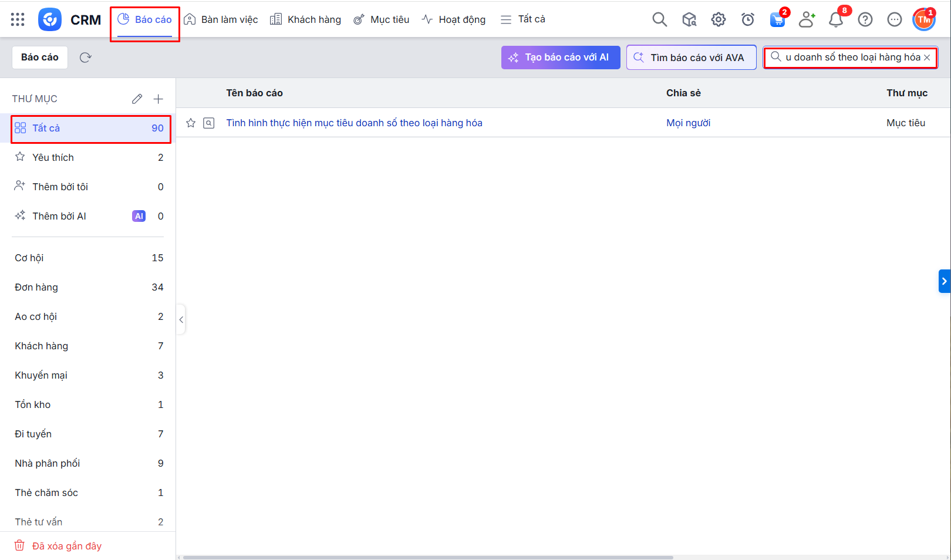Click Tạo báo cáo với AI button
Screen dimensions: 951x560
point(560,58)
